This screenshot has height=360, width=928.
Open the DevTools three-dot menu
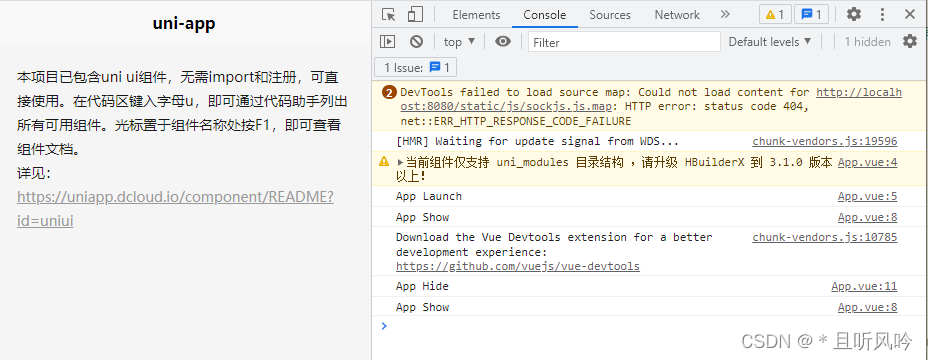[x=882, y=15]
